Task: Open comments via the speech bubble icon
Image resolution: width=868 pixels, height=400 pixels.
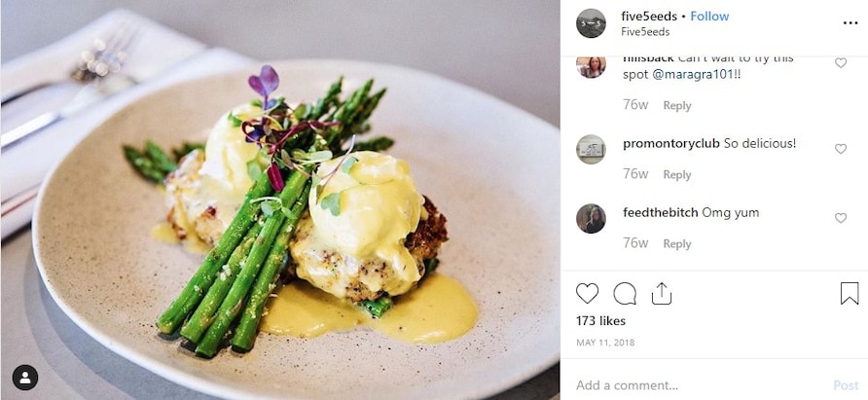Action: (x=625, y=294)
